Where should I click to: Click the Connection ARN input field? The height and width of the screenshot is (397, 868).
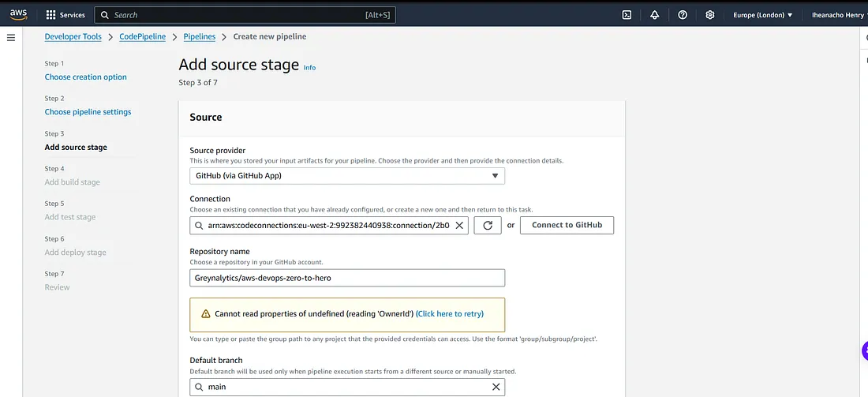point(329,226)
